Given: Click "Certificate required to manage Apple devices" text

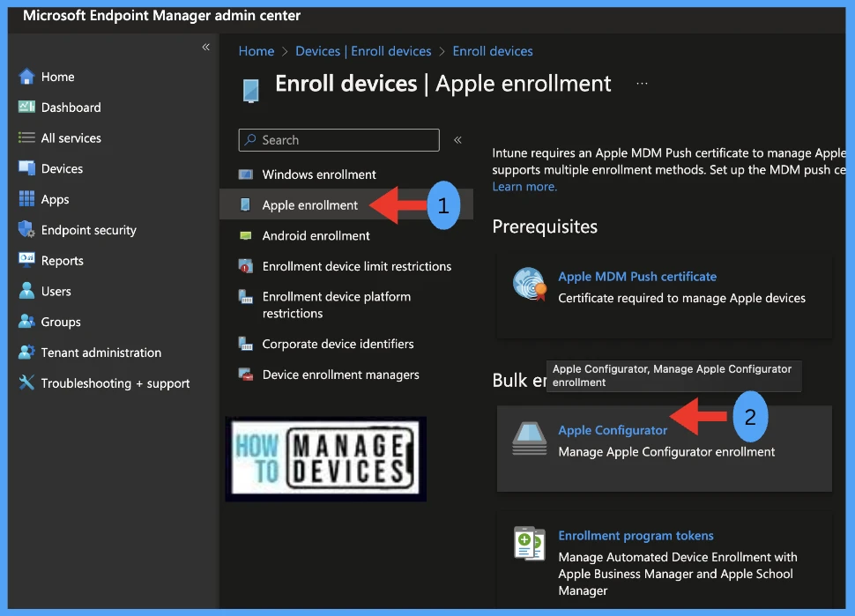Looking at the screenshot, I should [681, 298].
